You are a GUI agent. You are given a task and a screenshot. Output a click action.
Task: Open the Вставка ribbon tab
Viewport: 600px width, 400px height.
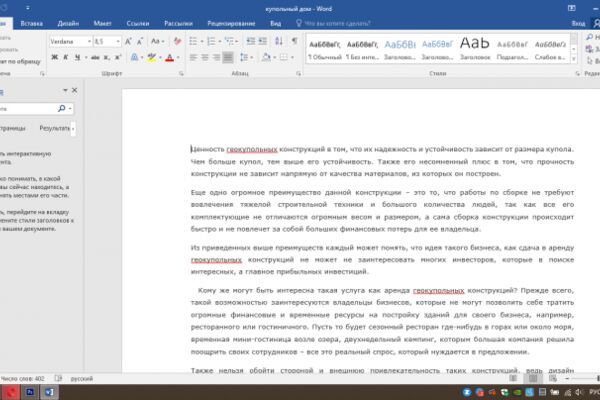point(31,23)
